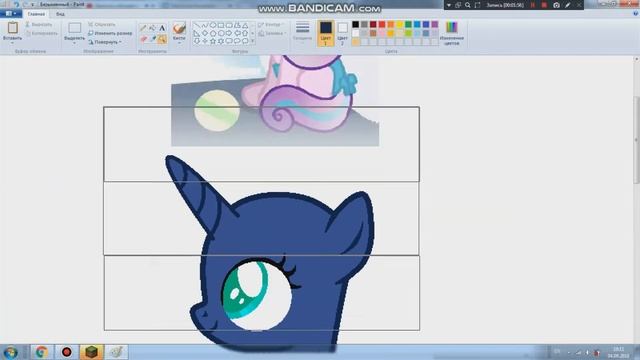Choose the Diamond shape
The image size is (640, 360).
[x=204, y=33]
